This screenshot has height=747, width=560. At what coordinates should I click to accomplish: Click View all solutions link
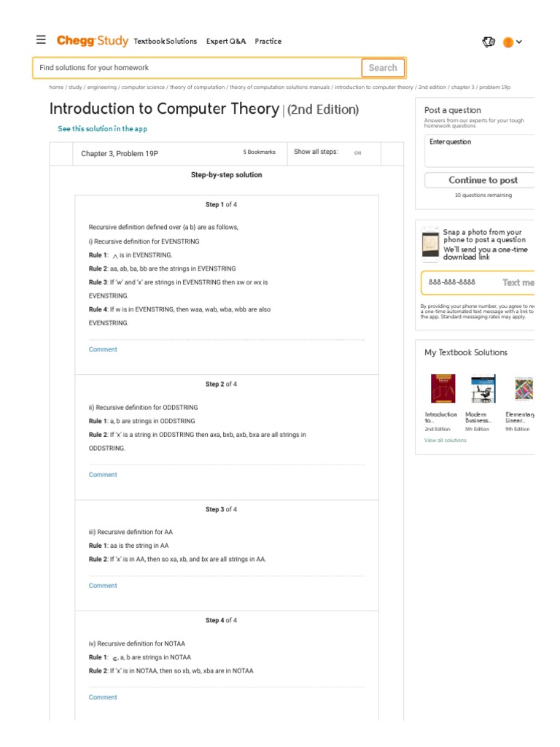pyautogui.click(x=446, y=441)
